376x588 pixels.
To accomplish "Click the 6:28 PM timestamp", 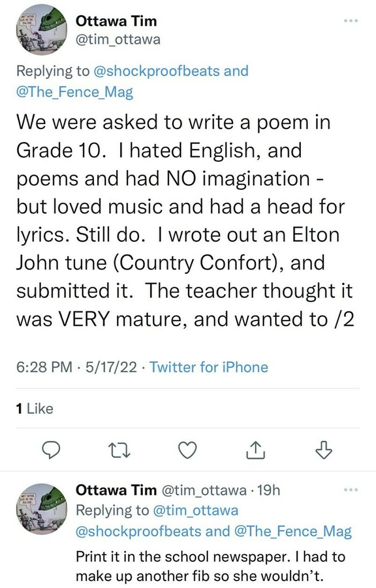I will click(44, 367).
